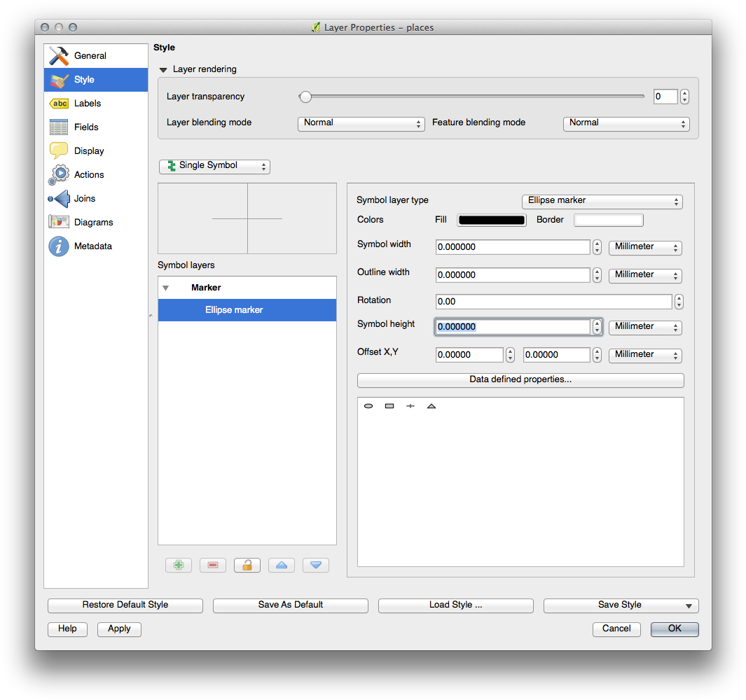
Task: Select the triangle shape preset
Action: 431,405
